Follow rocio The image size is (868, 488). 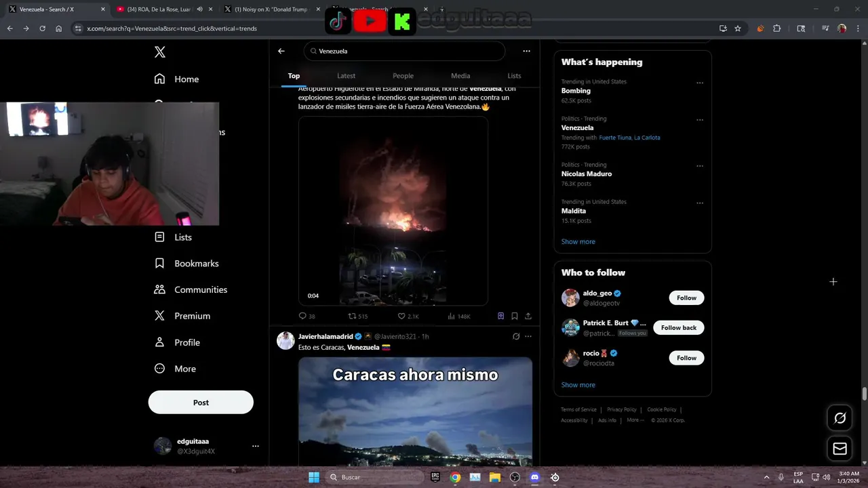point(686,358)
